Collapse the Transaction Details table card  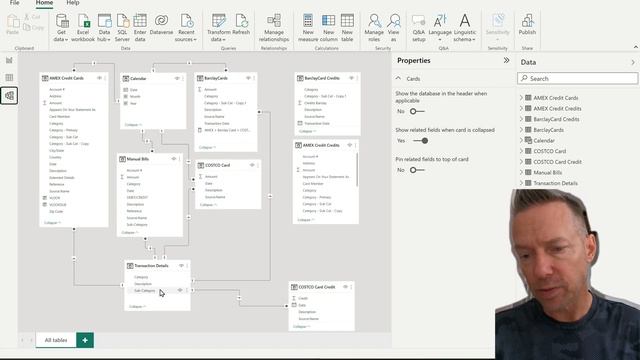(x=137, y=307)
